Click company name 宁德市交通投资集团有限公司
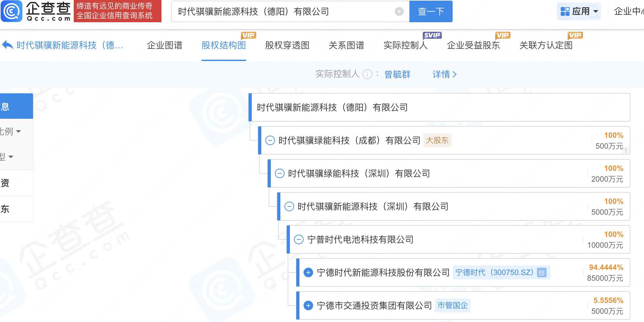Image resolution: width=644 pixels, height=322 pixels. click(374, 305)
